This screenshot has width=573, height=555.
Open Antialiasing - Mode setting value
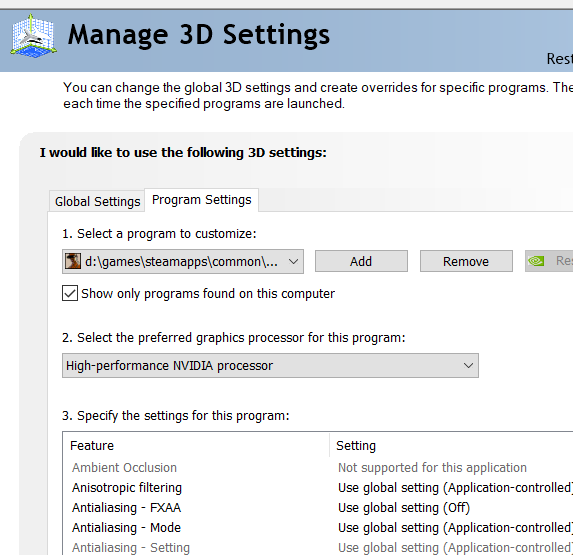point(455,528)
